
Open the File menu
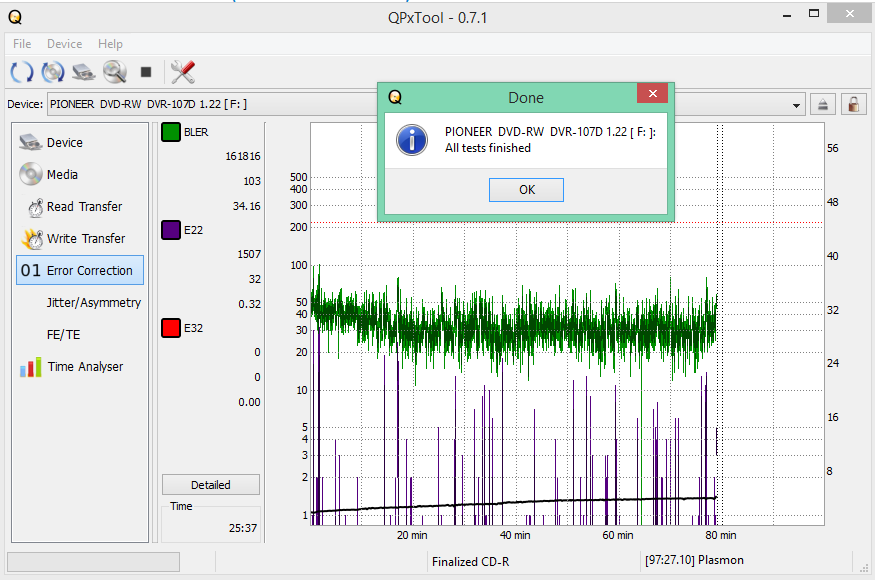point(22,44)
